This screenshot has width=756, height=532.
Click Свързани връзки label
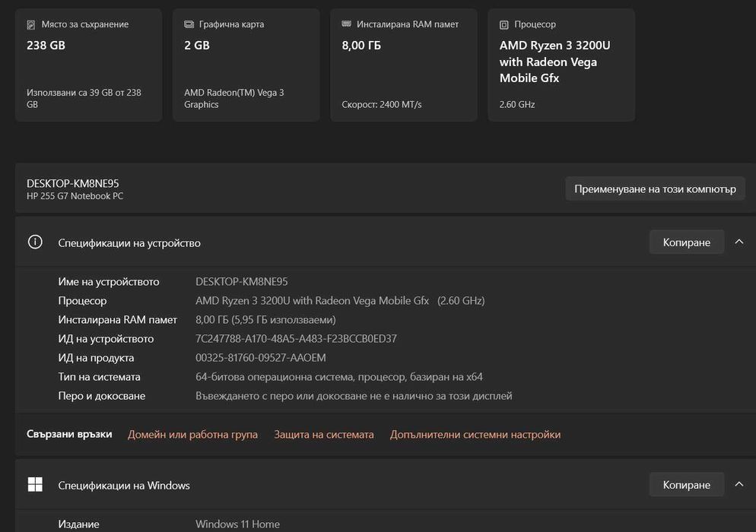click(69, 434)
